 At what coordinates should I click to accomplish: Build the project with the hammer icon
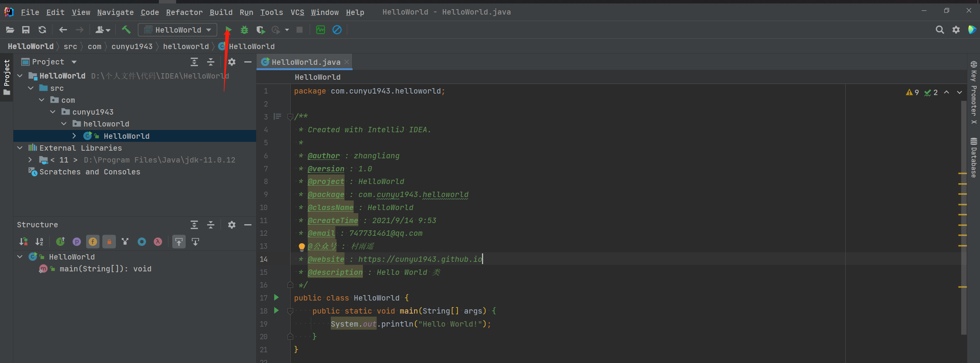pyautogui.click(x=126, y=30)
